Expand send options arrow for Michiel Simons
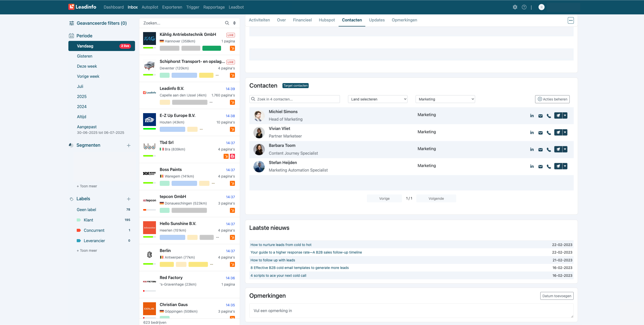The height and width of the screenshot is (325, 644). tap(565, 115)
